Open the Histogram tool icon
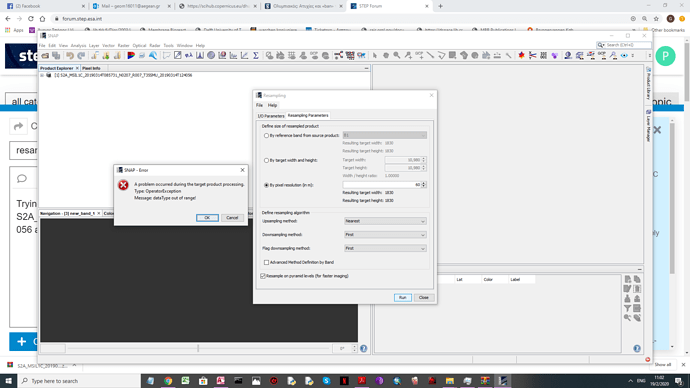 [x=200, y=55]
